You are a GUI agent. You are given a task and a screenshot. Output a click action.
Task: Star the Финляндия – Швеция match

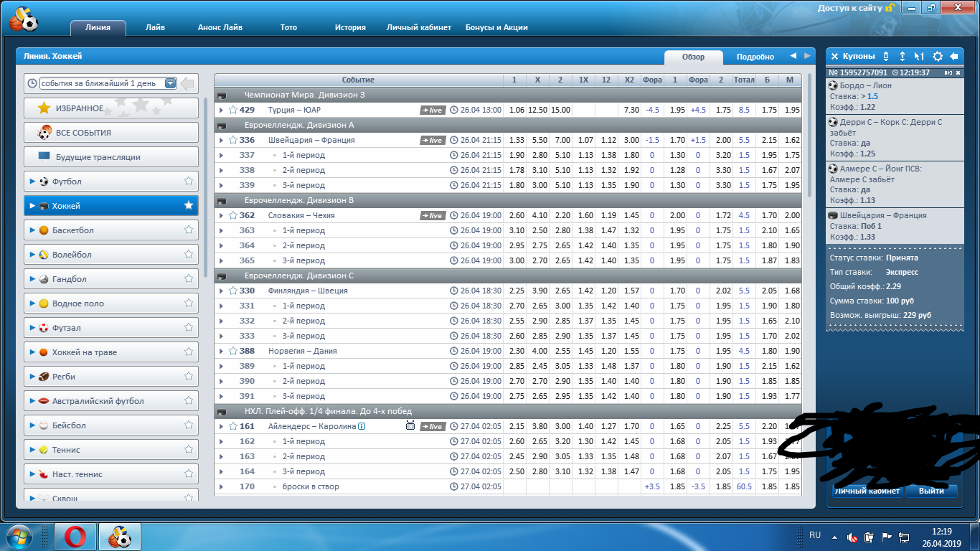[232, 291]
